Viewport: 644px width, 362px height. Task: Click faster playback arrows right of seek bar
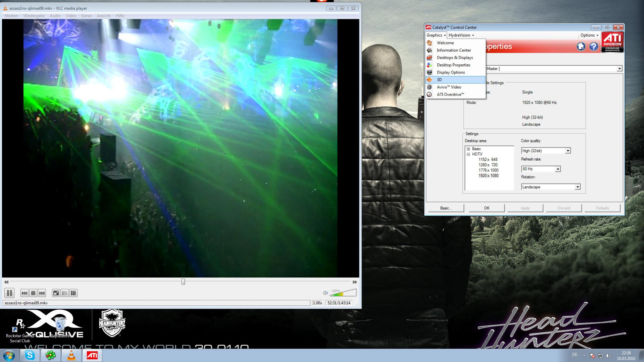355,282
